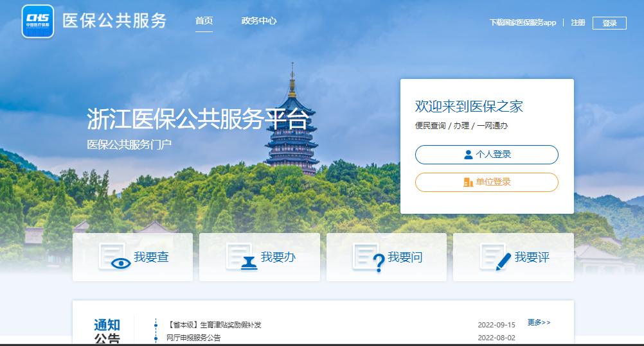The image size is (644, 346).
Task: Click the pencil icon for 我要评
Action: pos(503,261)
